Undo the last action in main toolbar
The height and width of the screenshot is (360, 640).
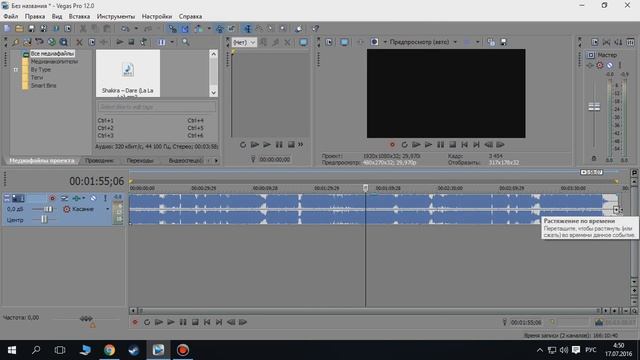pyautogui.click(x=125, y=29)
